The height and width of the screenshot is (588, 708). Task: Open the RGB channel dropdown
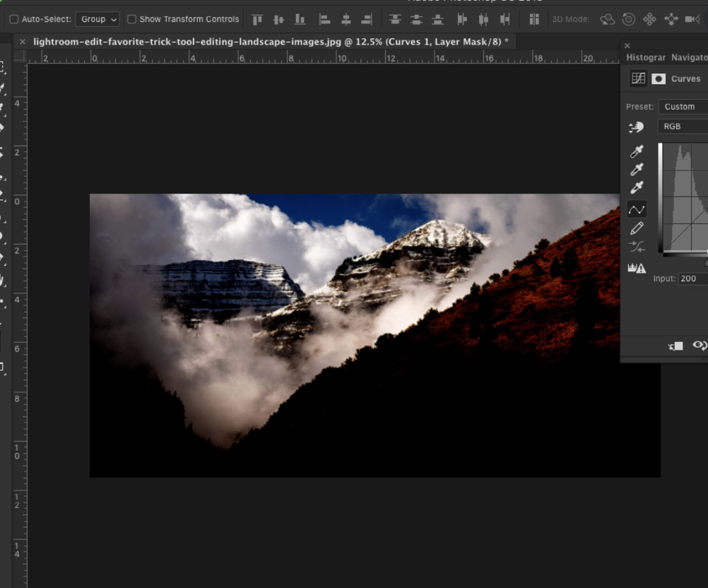coord(683,127)
